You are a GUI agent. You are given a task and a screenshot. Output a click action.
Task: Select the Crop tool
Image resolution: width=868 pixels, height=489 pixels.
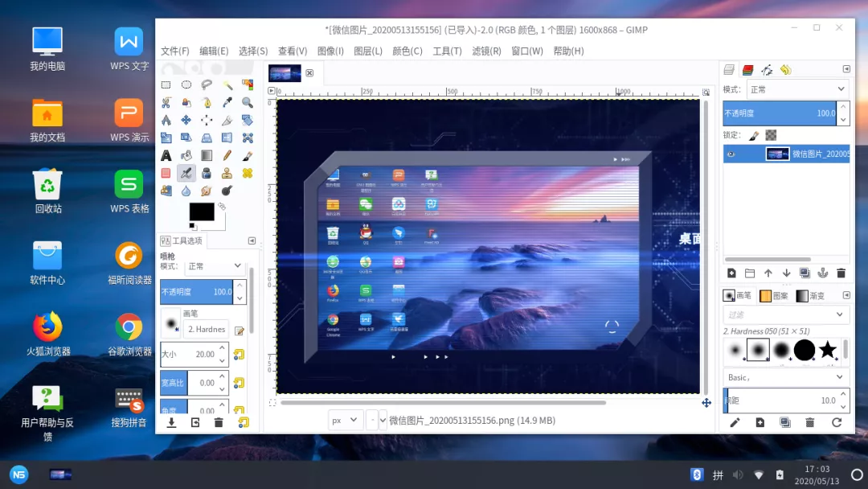pos(227,120)
